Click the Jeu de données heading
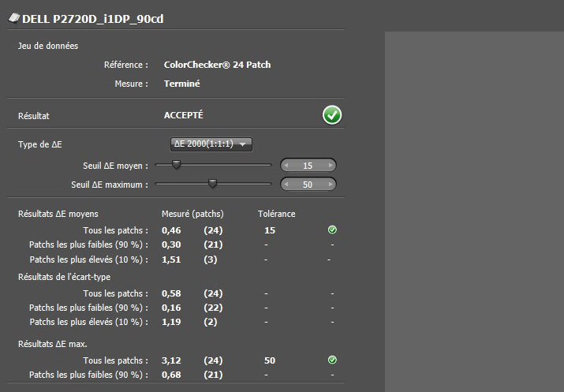Image resolution: width=564 pixels, height=392 pixels. click(x=48, y=46)
